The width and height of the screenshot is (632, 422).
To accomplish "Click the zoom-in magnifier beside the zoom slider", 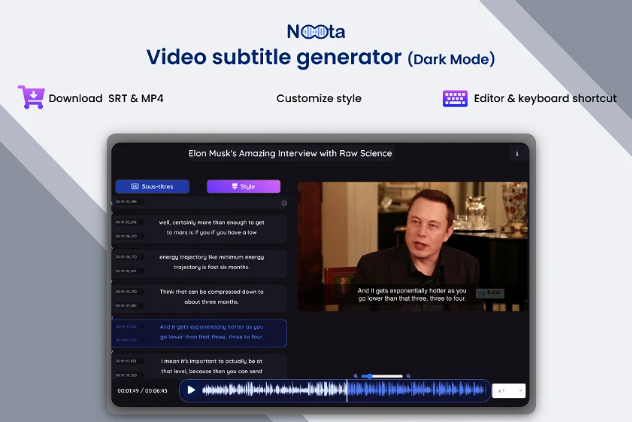I will click(x=408, y=376).
